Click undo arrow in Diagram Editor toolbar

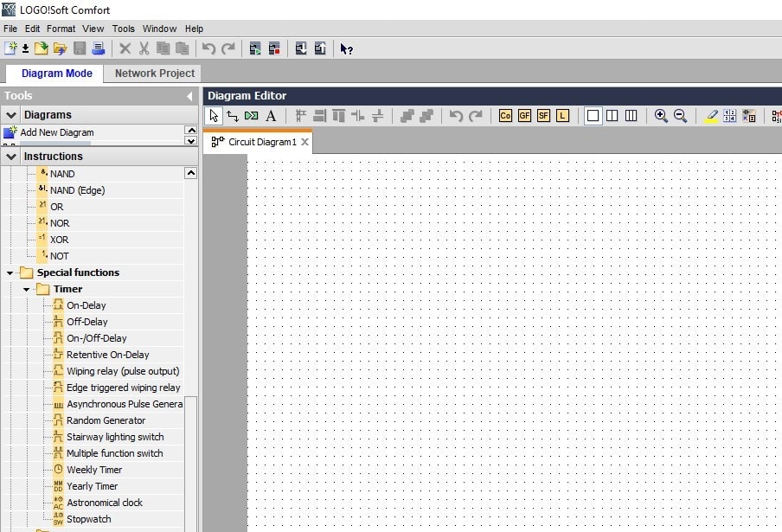point(456,116)
